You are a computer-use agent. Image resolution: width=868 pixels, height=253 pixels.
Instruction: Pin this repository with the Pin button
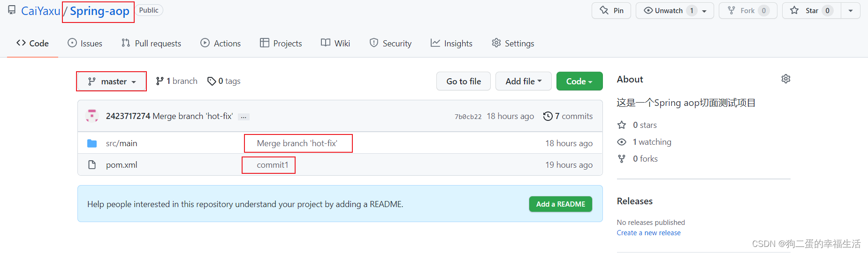click(611, 10)
